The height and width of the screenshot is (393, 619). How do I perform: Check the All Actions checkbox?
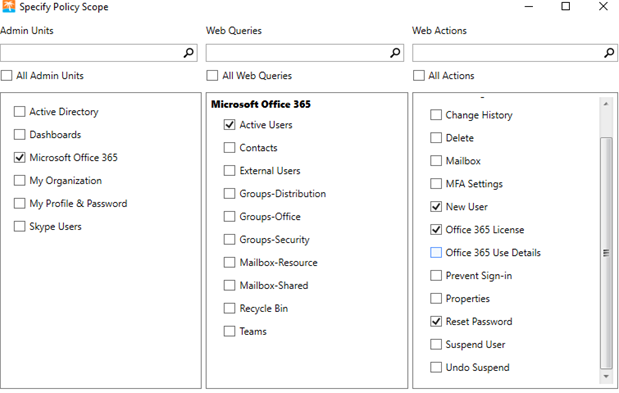[418, 75]
